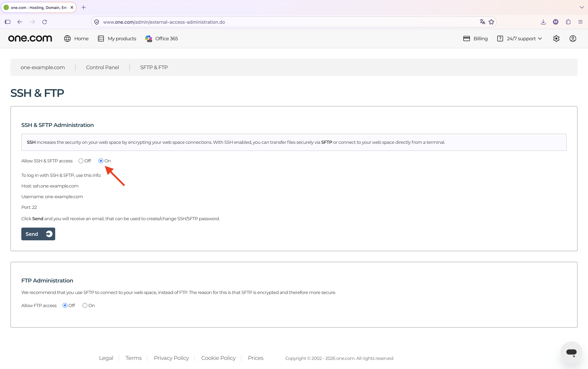Open the Prices footer link
This screenshot has height=369, width=588.
pyautogui.click(x=256, y=358)
